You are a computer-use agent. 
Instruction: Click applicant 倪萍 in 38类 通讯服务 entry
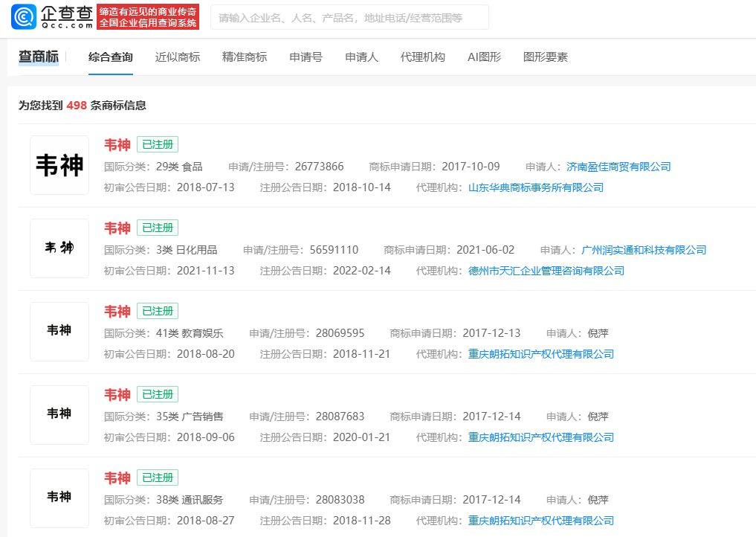598,500
